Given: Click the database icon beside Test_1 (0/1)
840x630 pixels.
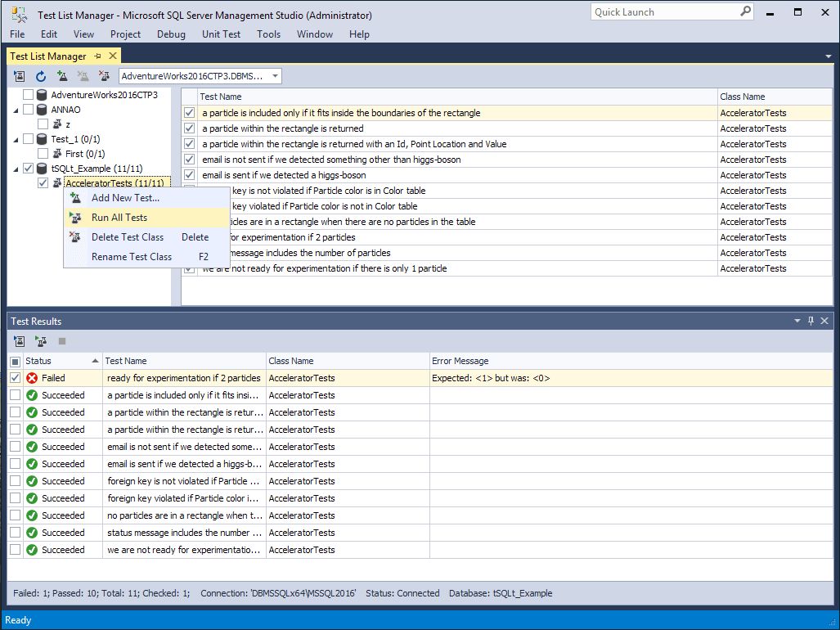Looking at the screenshot, I should pos(42,139).
